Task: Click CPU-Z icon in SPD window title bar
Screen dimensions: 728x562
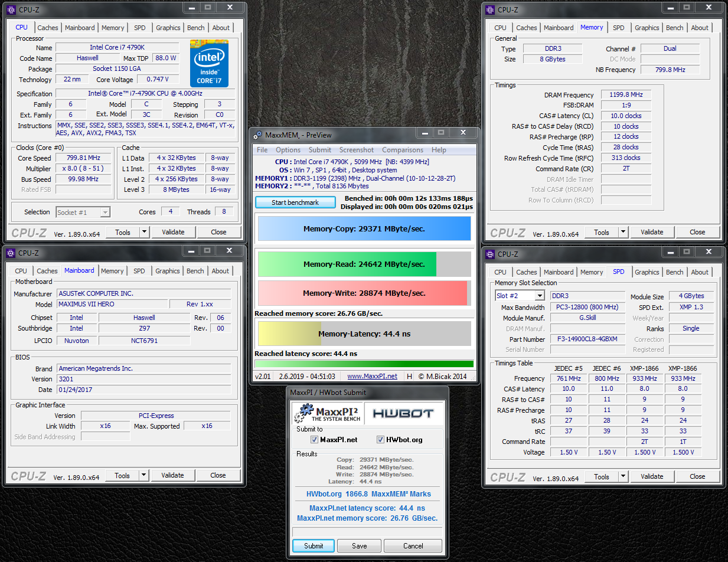Action: point(490,254)
